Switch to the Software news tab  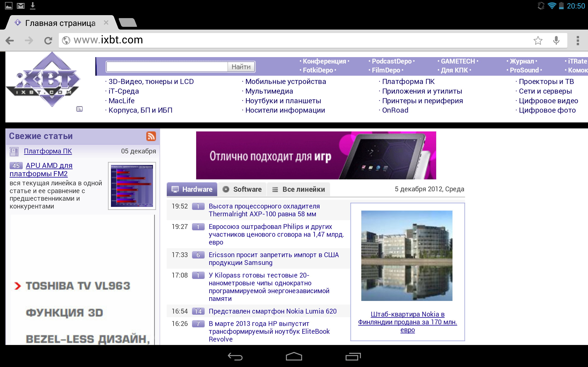coord(242,189)
